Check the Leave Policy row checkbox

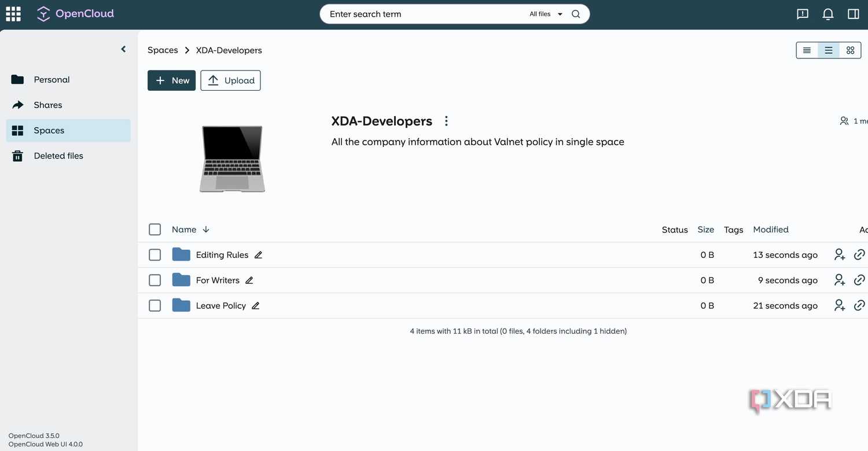tap(155, 306)
